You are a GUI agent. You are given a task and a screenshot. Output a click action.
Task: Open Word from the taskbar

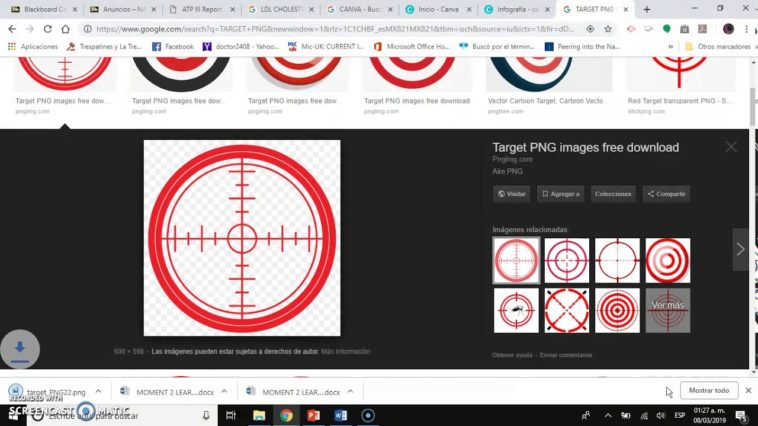click(340, 415)
